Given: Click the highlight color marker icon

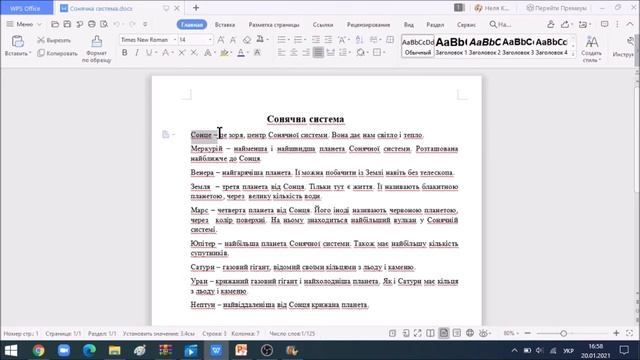Looking at the screenshot, I should [224, 53].
